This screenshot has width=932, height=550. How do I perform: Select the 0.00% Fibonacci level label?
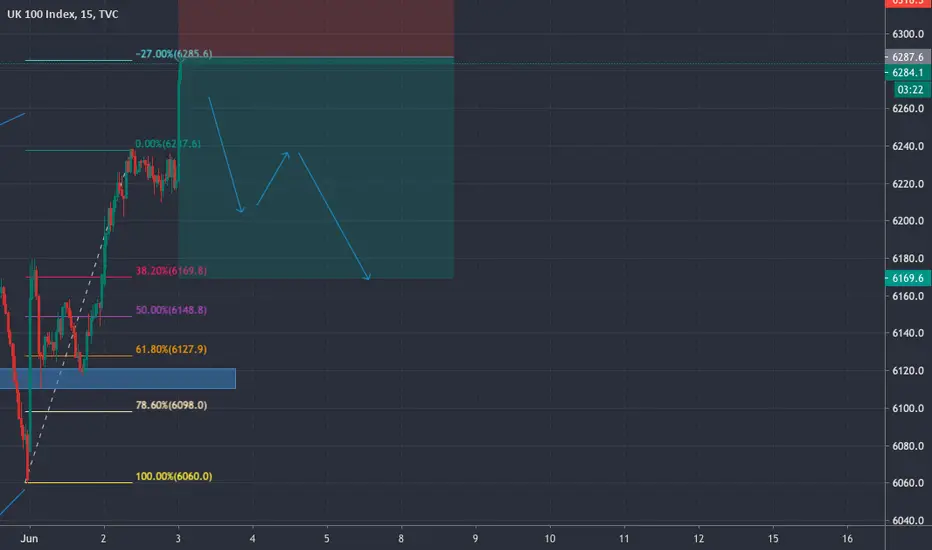(168, 144)
